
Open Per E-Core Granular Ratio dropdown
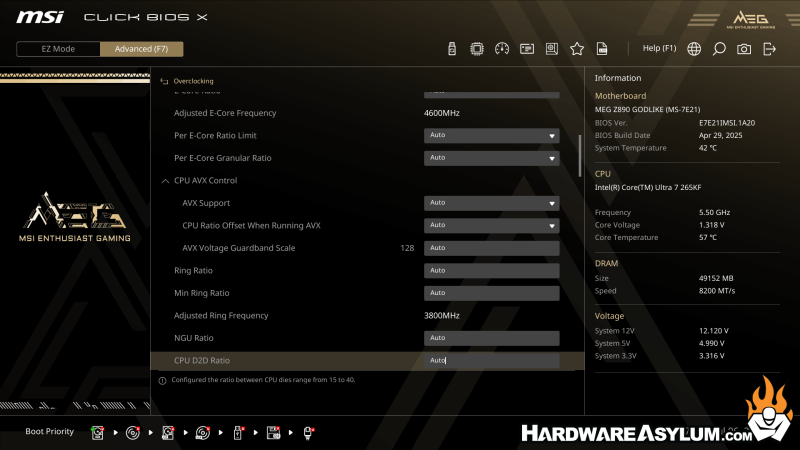[x=491, y=158]
